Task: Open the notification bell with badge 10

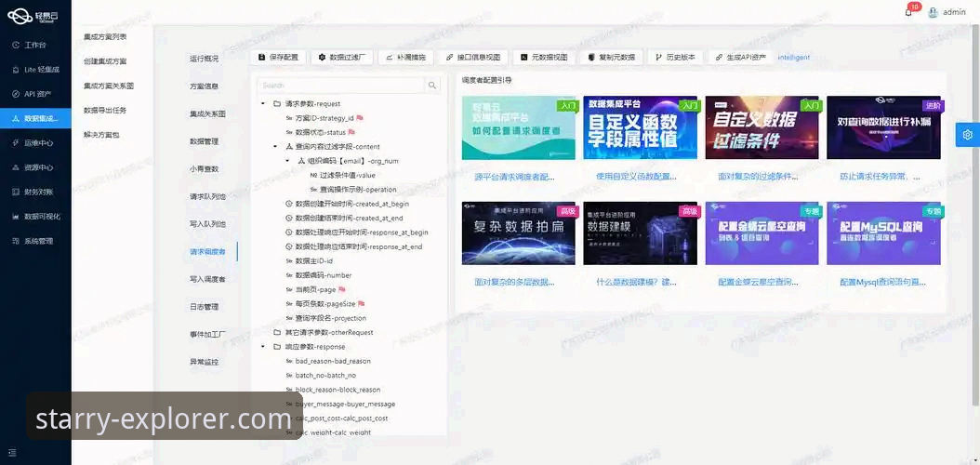Action: pos(908,12)
